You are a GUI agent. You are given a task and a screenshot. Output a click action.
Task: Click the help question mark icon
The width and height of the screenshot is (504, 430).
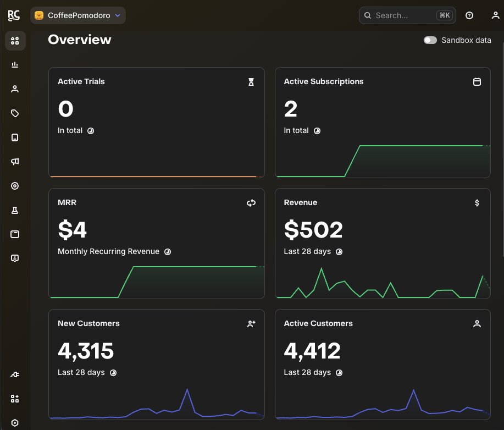coord(469,15)
